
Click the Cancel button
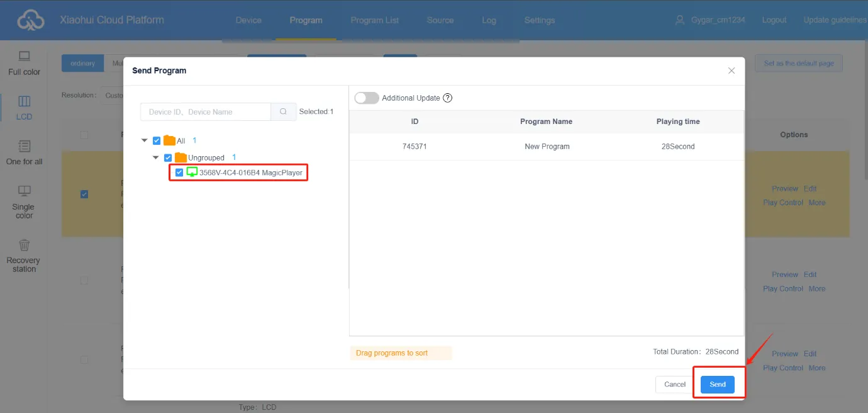coord(675,384)
